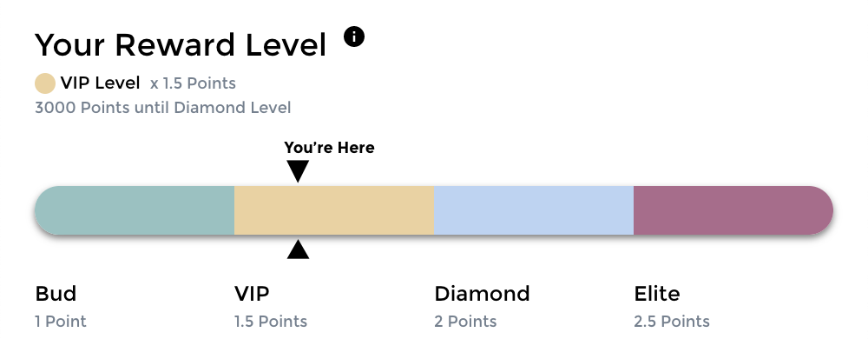Click the x 1.5 Points multiplier text
The width and height of the screenshot is (868, 339).
pyautogui.click(x=193, y=83)
